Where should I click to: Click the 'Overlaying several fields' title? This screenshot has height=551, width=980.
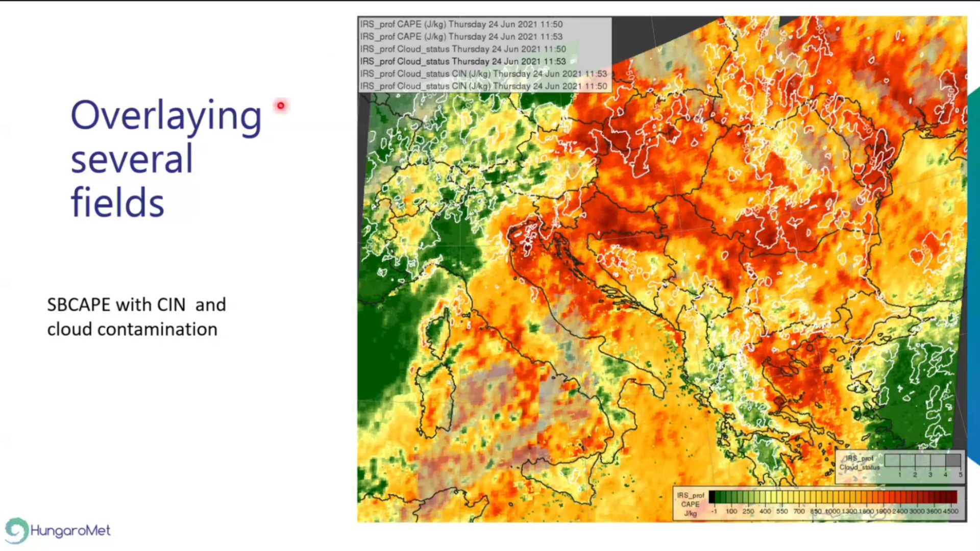(166, 158)
